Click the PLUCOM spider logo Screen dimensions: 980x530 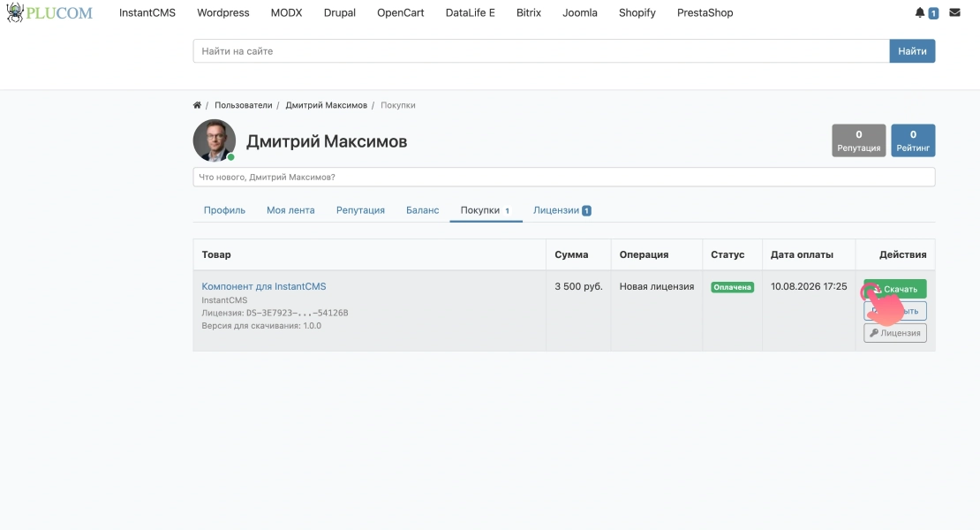coord(49,12)
